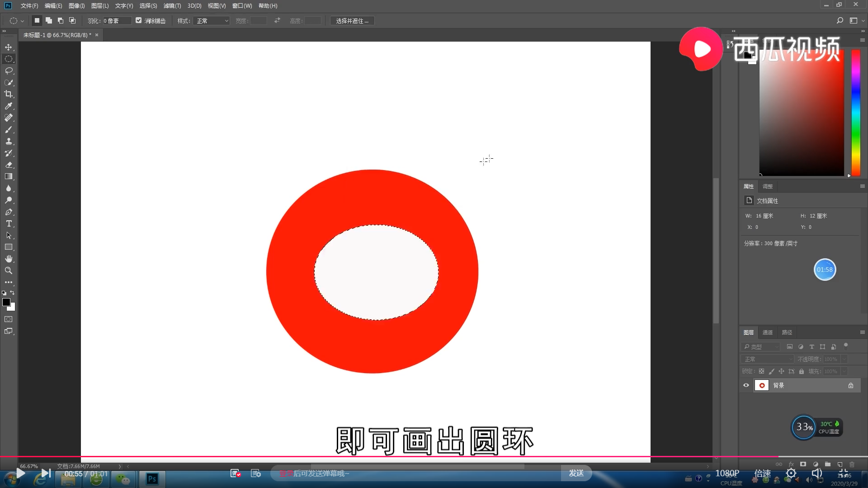The height and width of the screenshot is (488, 868).
Task: Click the 选择并遮住 button
Action: point(352,20)
